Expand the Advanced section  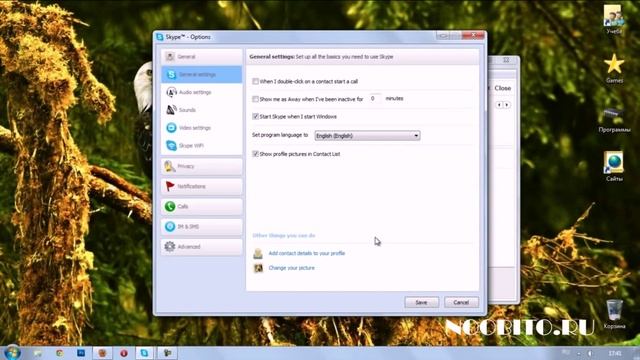coord(202,247)
